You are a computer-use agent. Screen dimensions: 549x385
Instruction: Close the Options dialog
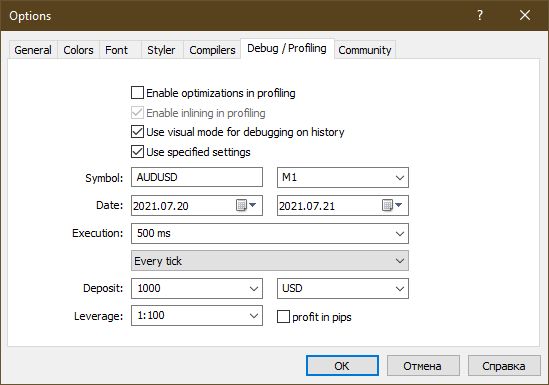click(x=525, y=15)
